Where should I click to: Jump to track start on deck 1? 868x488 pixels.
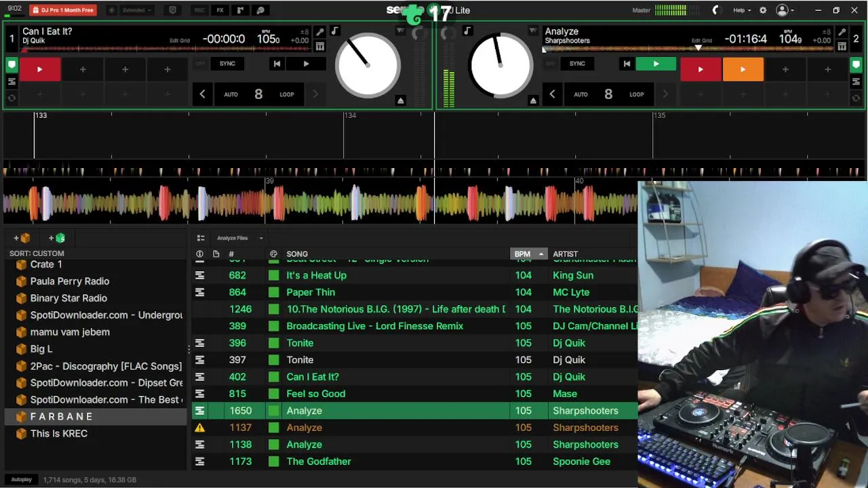tap(277, 64)
